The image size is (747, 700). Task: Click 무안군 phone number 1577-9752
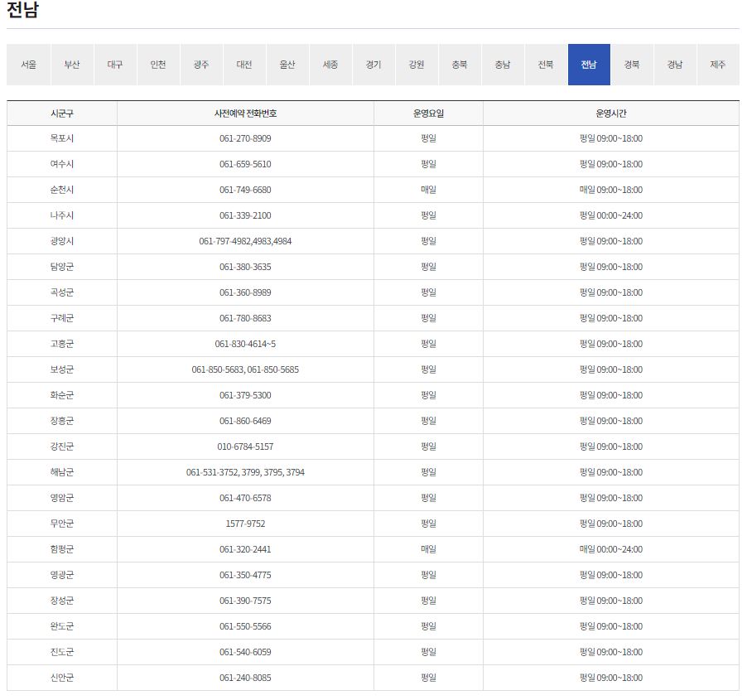pos(245,524)
